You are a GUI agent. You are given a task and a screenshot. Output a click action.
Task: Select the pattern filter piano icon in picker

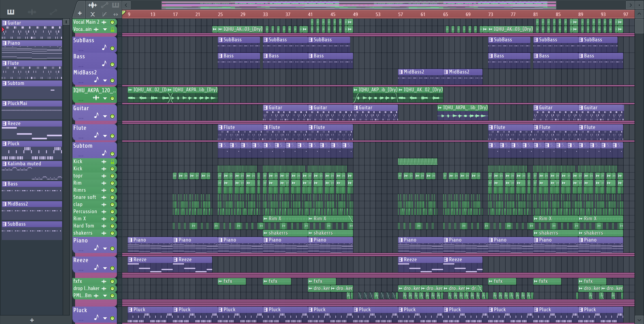[11, 12]
